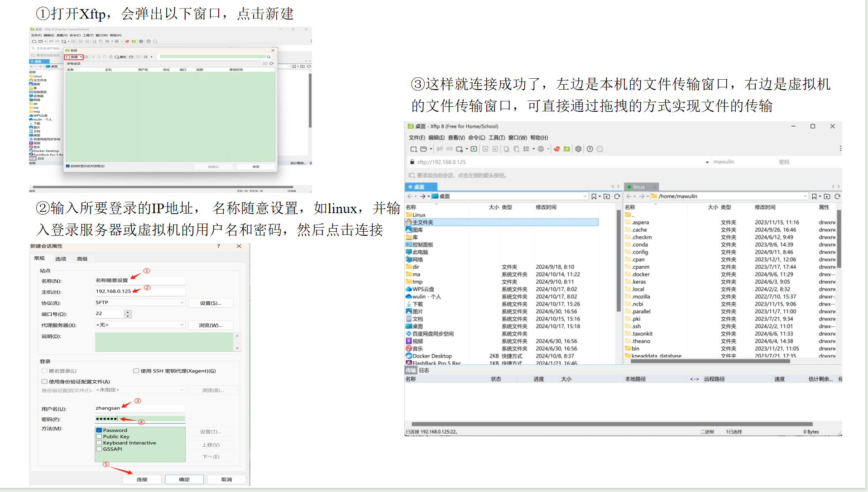Open the 新建 dropdown arrow in the 会话 dialog
868x492 pixels.
click(x=81, y=57)
